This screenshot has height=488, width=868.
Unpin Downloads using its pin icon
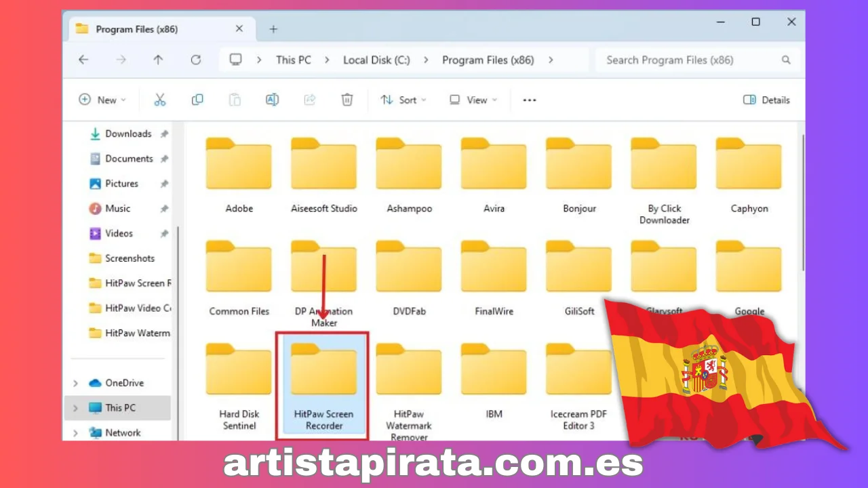tap(164, 134)
